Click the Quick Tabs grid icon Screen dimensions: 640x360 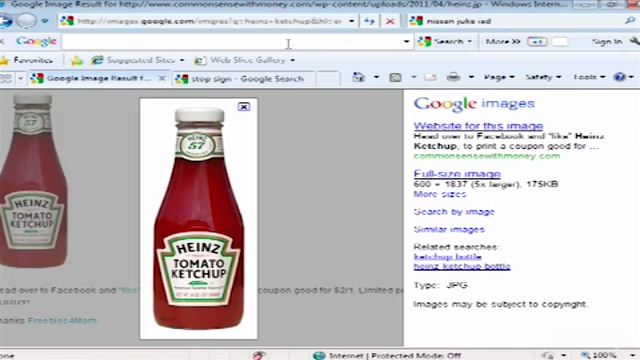[6, 78]
